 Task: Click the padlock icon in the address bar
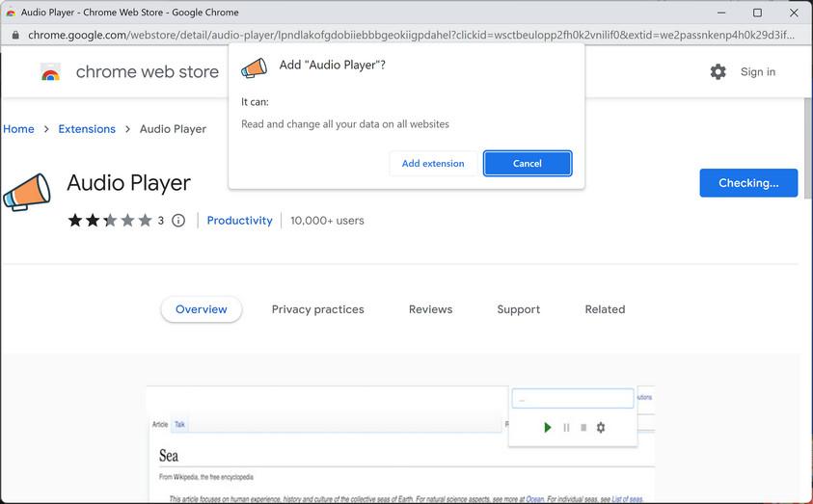(14, 35)
